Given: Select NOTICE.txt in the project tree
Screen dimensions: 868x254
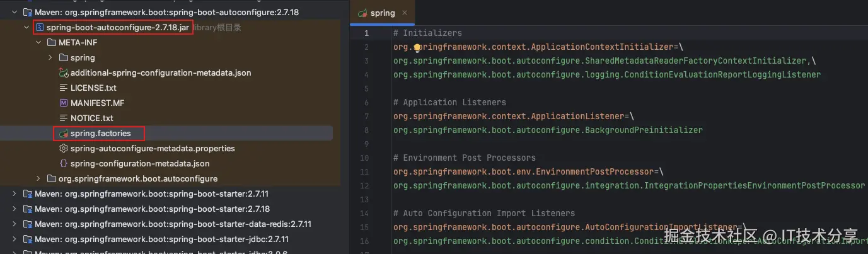Looking at the screenshot, I should click(x=91, y=118).
